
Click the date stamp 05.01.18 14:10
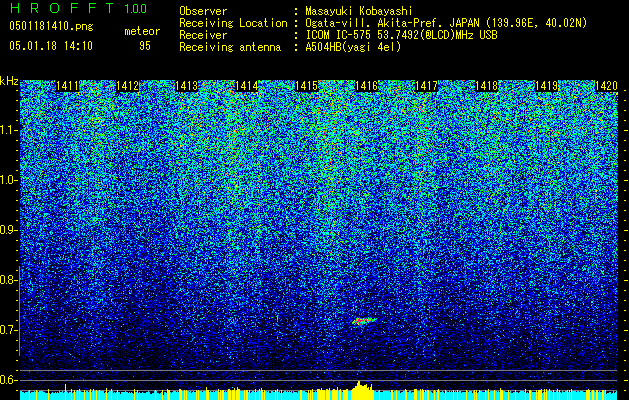tap(51, 45)
